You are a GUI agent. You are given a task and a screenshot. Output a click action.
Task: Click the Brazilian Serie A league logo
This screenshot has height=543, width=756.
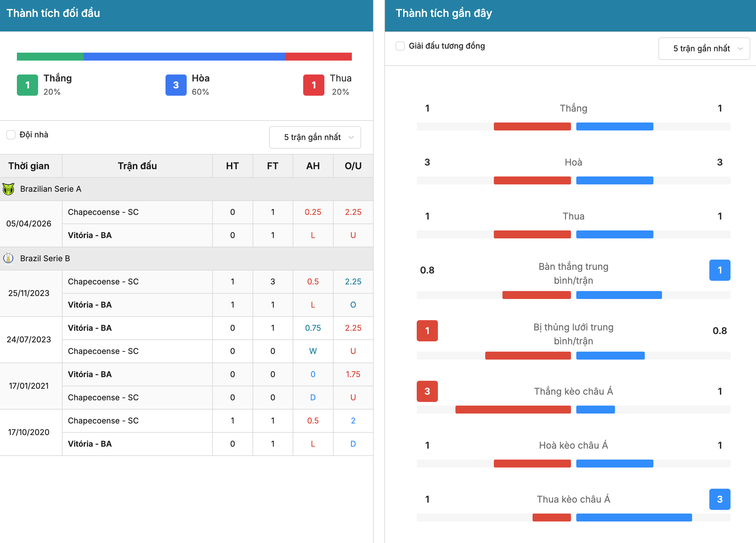8,189
